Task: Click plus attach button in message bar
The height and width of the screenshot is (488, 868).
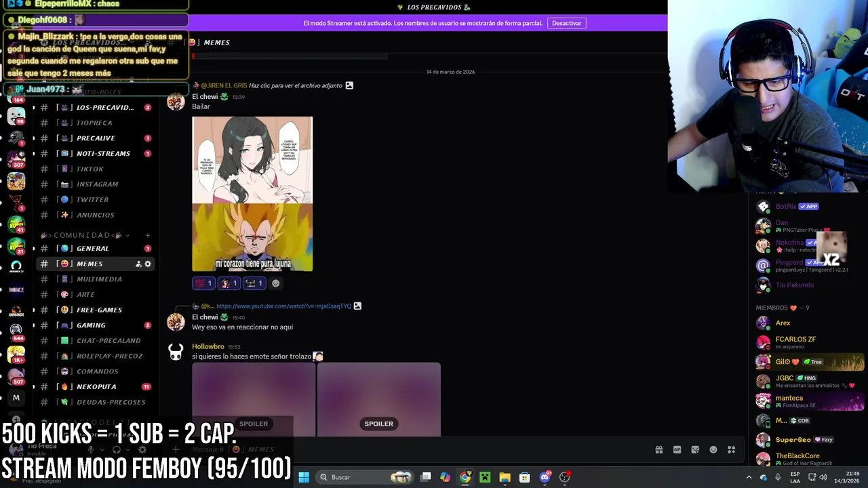Action: (176, 449)
